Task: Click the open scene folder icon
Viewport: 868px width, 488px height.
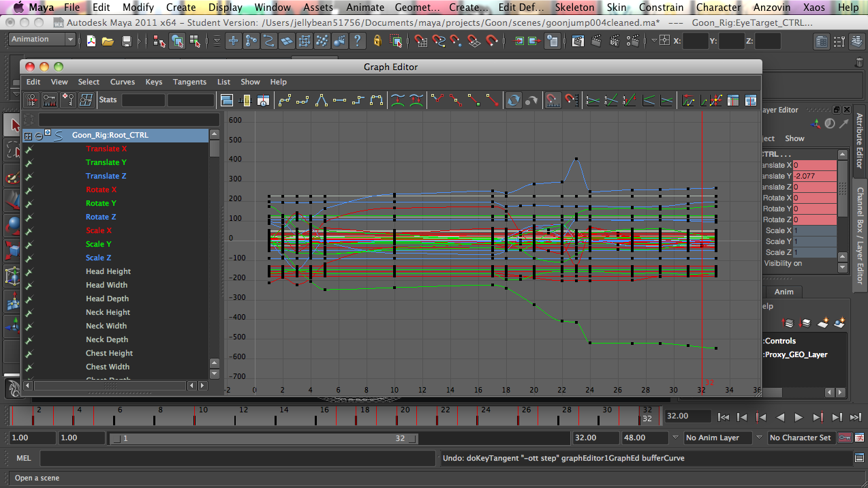Action: [x=108, y=41]
